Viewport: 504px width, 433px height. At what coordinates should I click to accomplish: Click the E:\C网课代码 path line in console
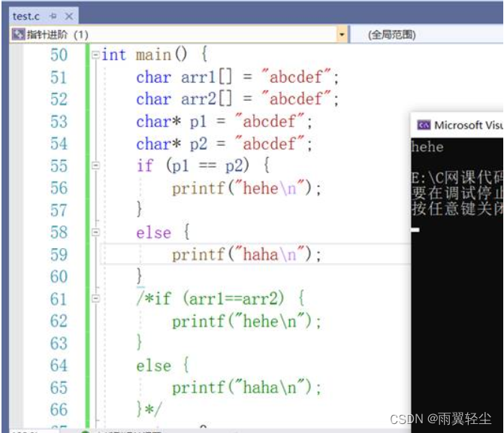[457, 177]
